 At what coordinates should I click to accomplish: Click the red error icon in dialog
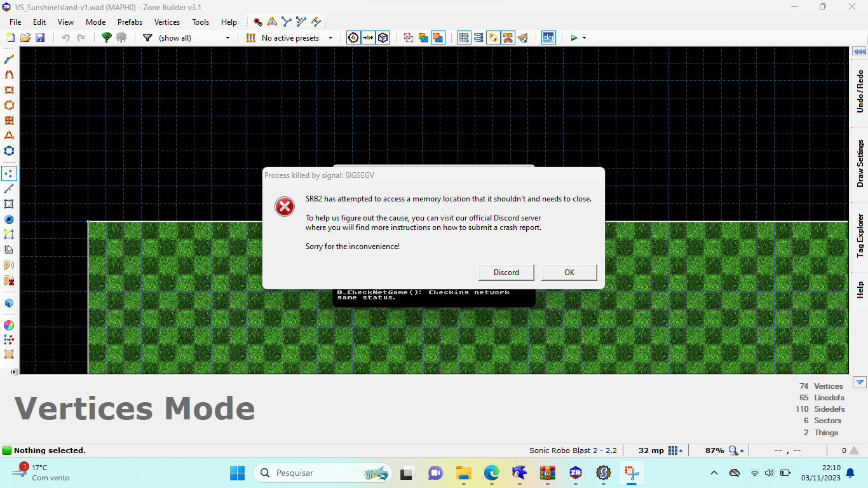tap(285, 207)
